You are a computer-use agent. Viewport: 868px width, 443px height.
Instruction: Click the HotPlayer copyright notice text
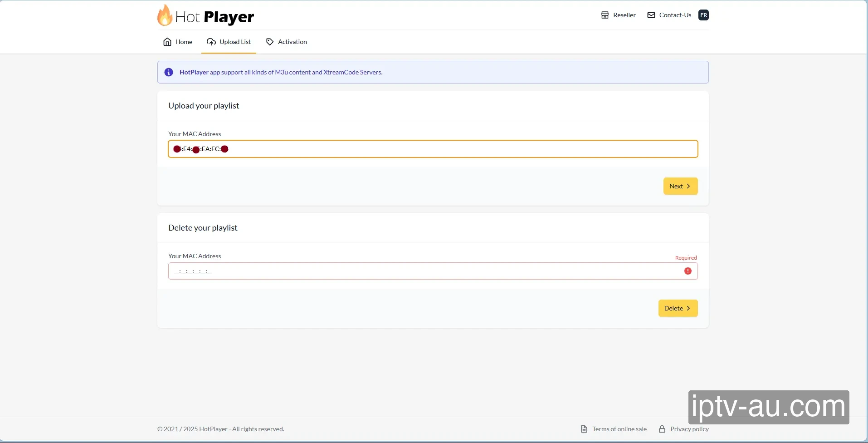[x=221, y=429]
